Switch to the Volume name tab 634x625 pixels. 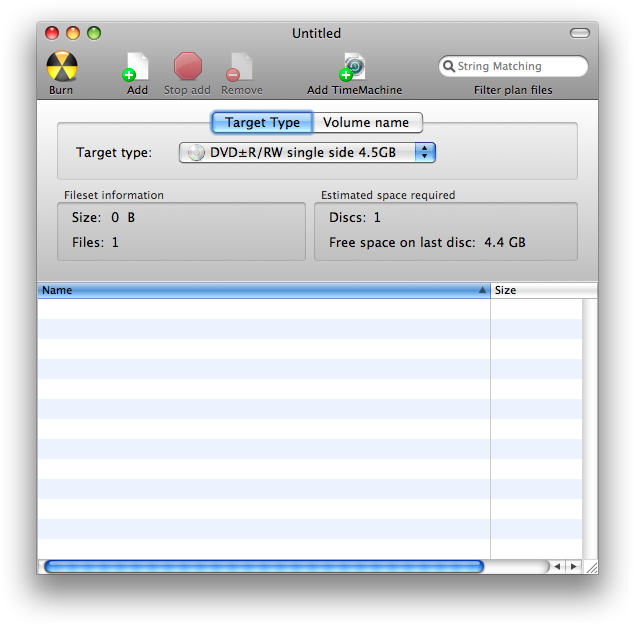(368, 122)
